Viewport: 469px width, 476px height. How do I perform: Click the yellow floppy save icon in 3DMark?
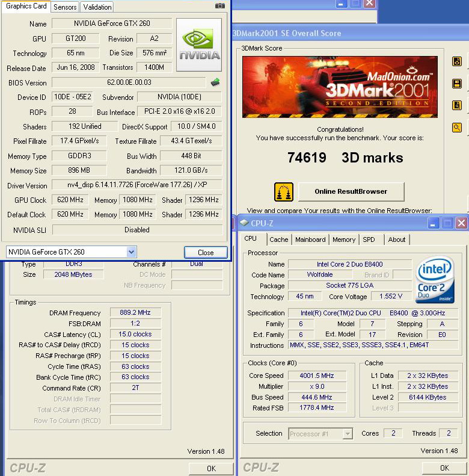[x=456, y=84]
